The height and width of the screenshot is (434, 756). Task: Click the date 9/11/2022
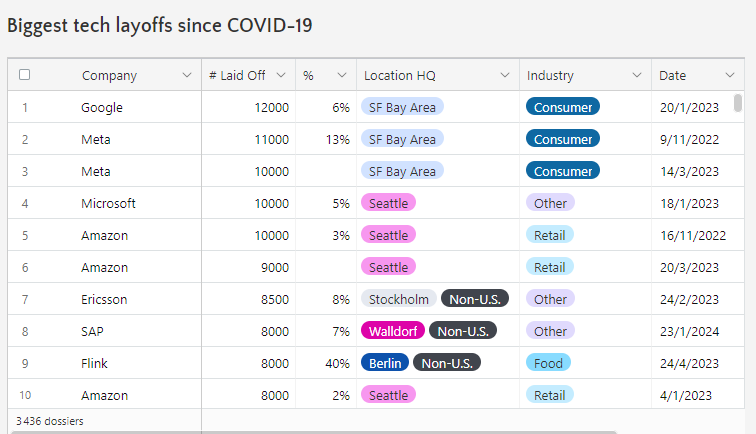click(x=689, y=139)
